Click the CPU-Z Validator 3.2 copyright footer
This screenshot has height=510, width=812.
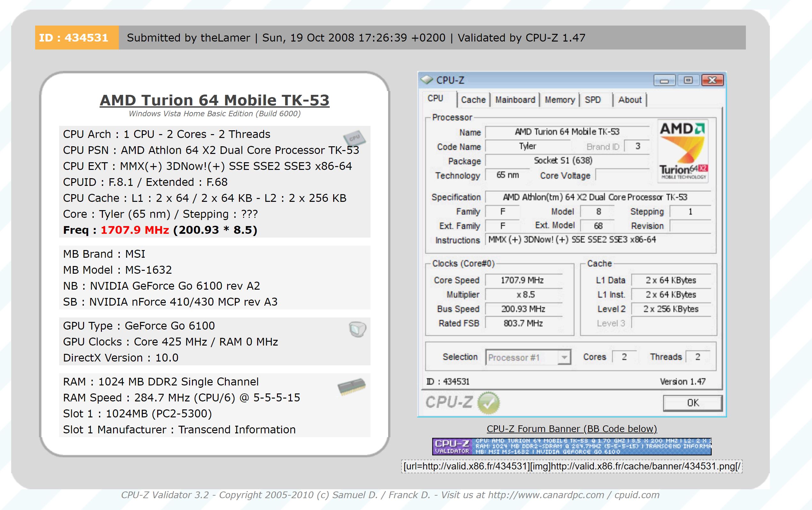point(390,495)
